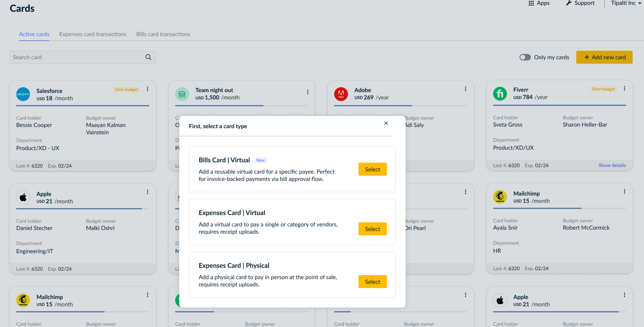Click budget owner Maayan Kalman Vainstein
644x327 pixels.
pyautogui.click(x=106, y=129)
